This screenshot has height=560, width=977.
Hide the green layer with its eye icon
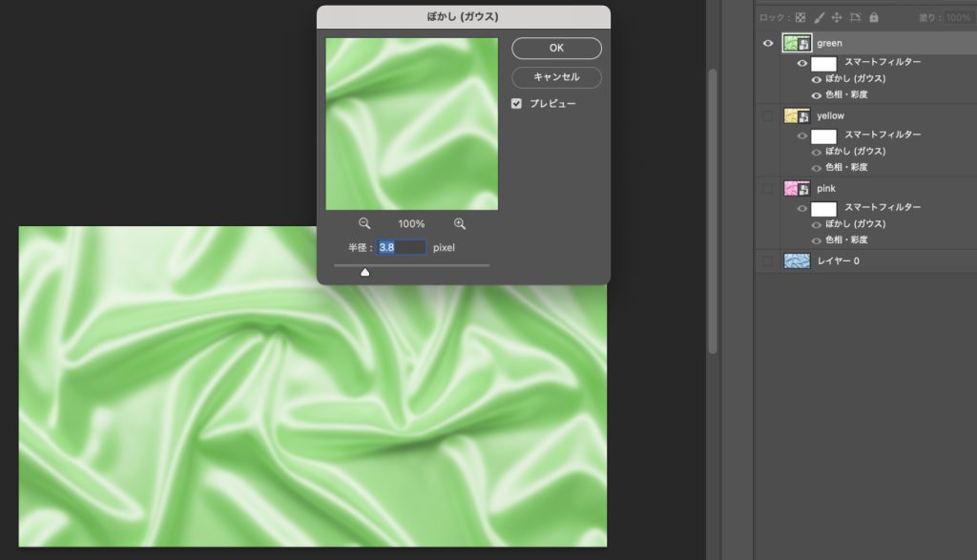pyautogui.click(x=768, y=43)
